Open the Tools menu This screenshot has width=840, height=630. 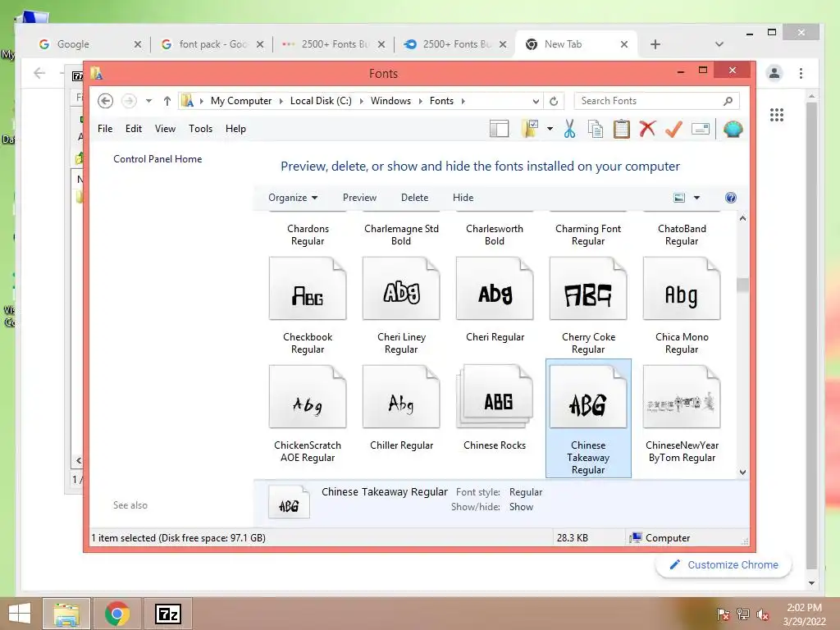coord(200,129)
